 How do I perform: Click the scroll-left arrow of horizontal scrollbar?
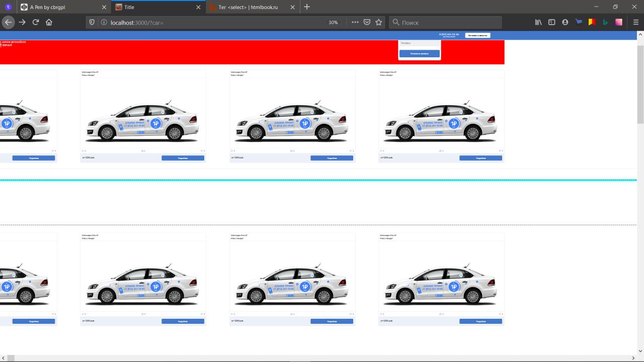point(4,358)
